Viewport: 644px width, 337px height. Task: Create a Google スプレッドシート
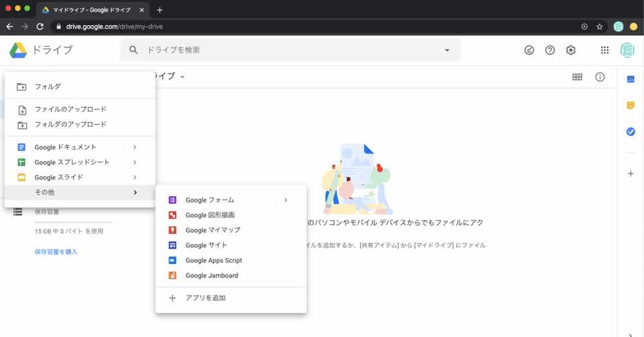tap(65, 162)
